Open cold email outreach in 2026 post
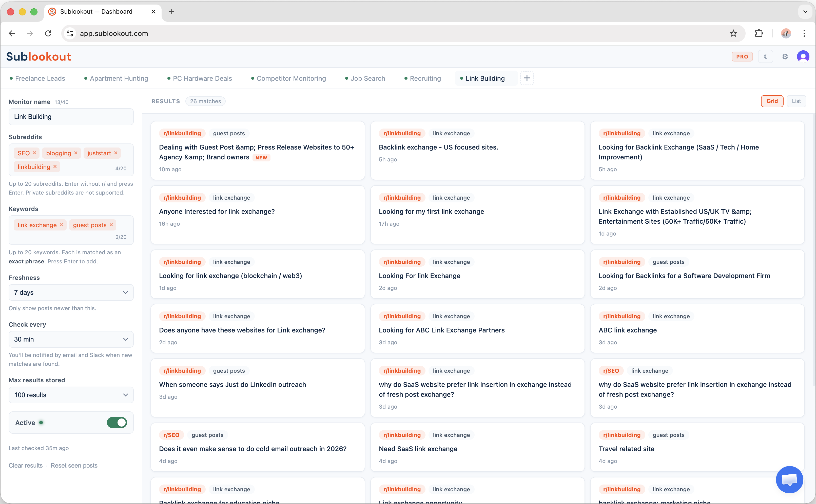 [253, 449]
